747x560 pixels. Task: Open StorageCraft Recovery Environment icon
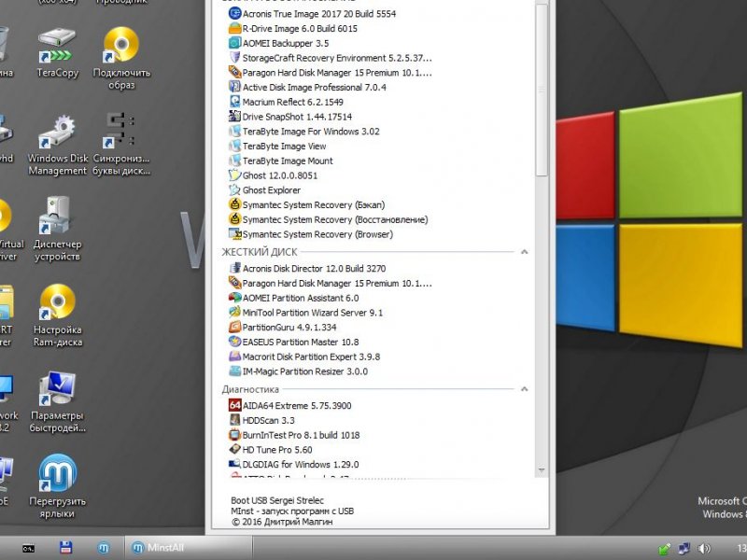[x=235, y=58]
